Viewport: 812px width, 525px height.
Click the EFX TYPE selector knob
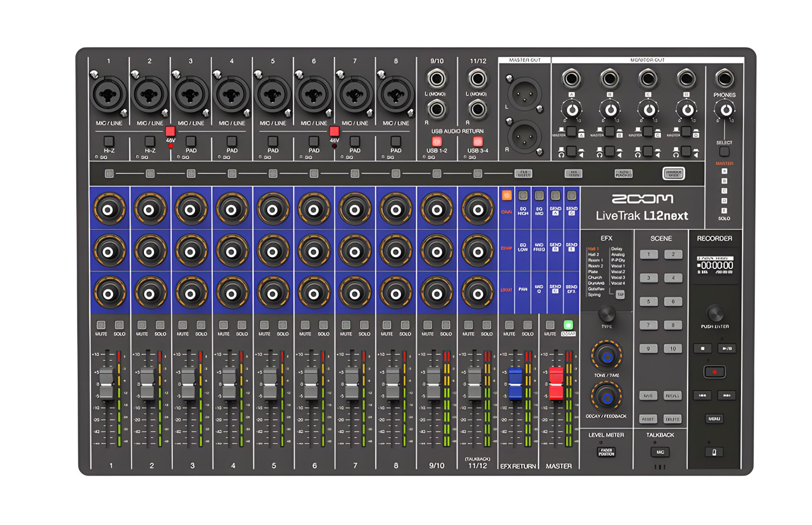pyautogui.click(x=607, y=314)
